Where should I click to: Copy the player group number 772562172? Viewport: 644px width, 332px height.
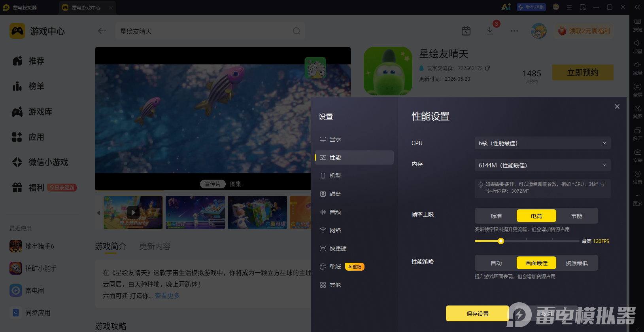(x=487, y=68)
